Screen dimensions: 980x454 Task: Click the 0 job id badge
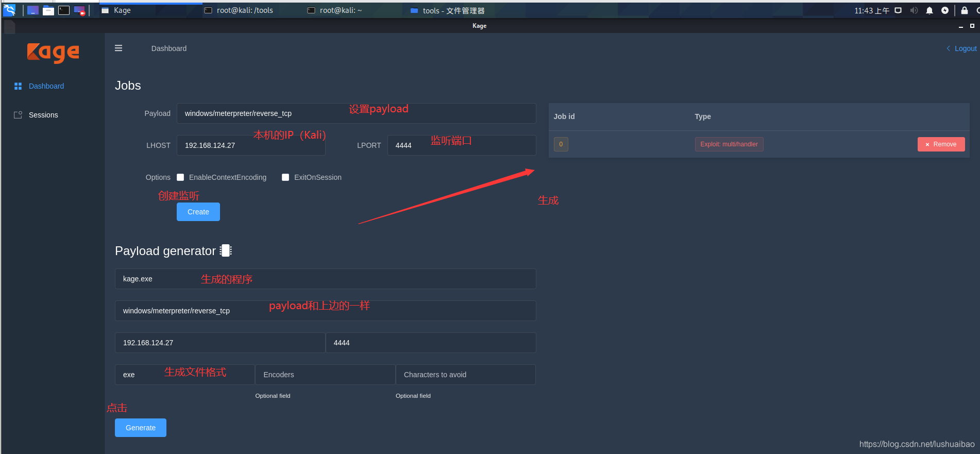tap(561, 144)
